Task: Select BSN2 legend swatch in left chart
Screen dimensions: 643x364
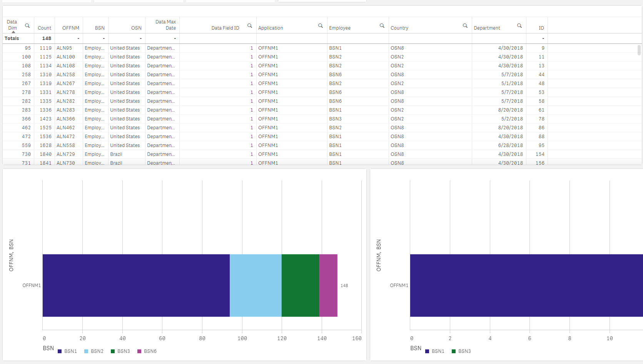Action: [x=86, y=351]
